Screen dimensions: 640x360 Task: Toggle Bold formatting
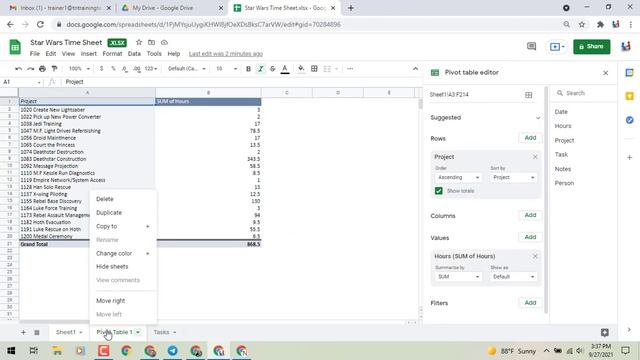[248, 69]
